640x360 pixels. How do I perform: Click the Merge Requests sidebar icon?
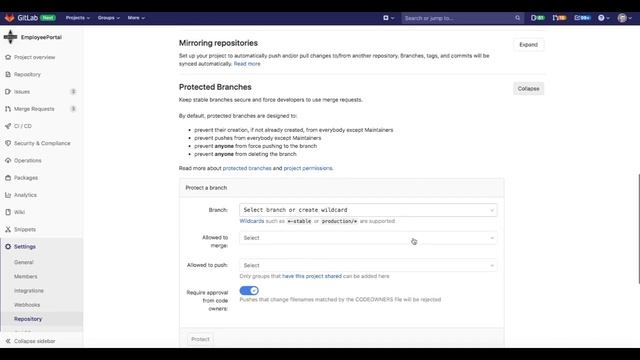(x=8, y=109)
